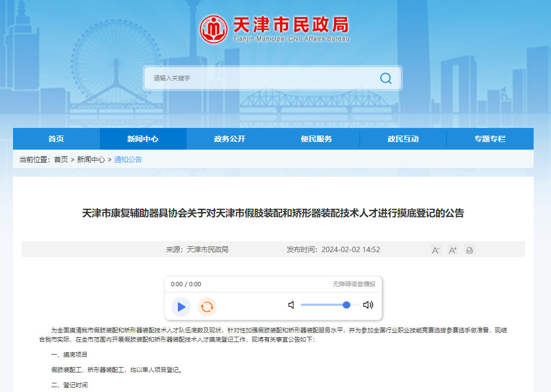Open 政民互动 in navigation bar
The height and width of the screenshot is (392, 551).
tap(403, 139)
